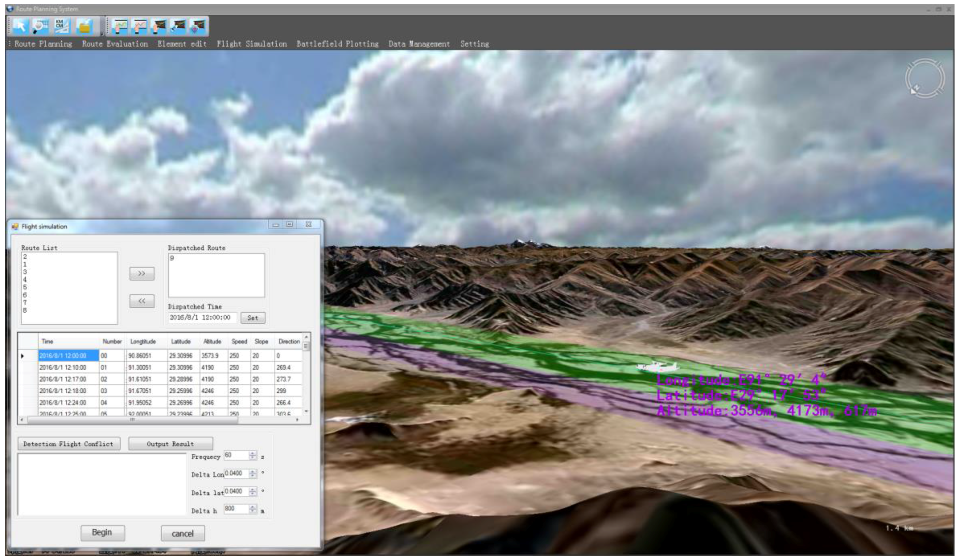Decrease the Delta h spinner value

(253, 511)
